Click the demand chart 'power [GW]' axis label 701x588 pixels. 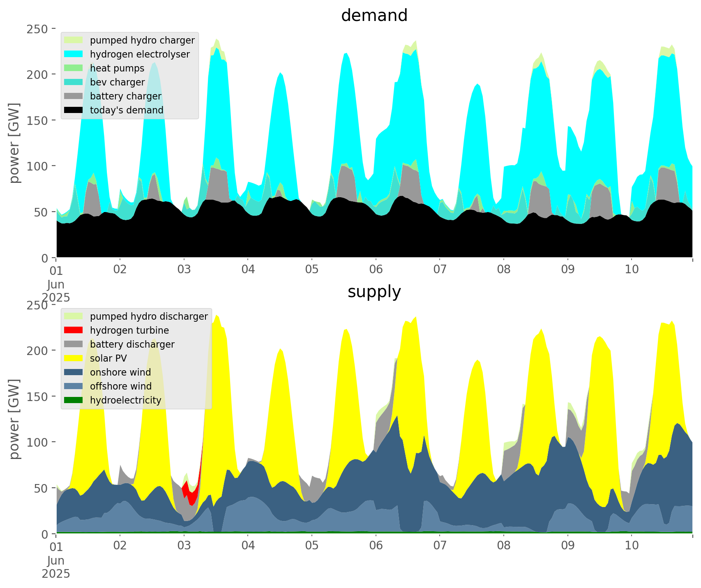pyautogui.click(x=14, y=143)
